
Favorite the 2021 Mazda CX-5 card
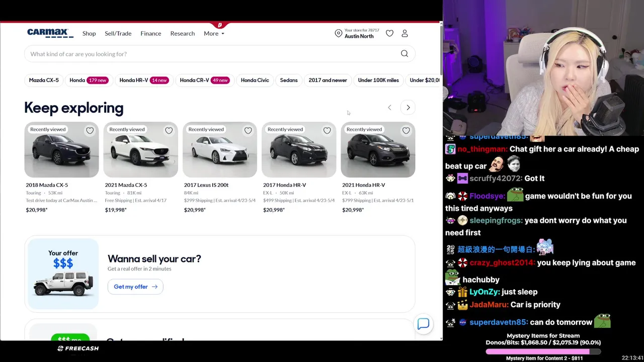169,131
